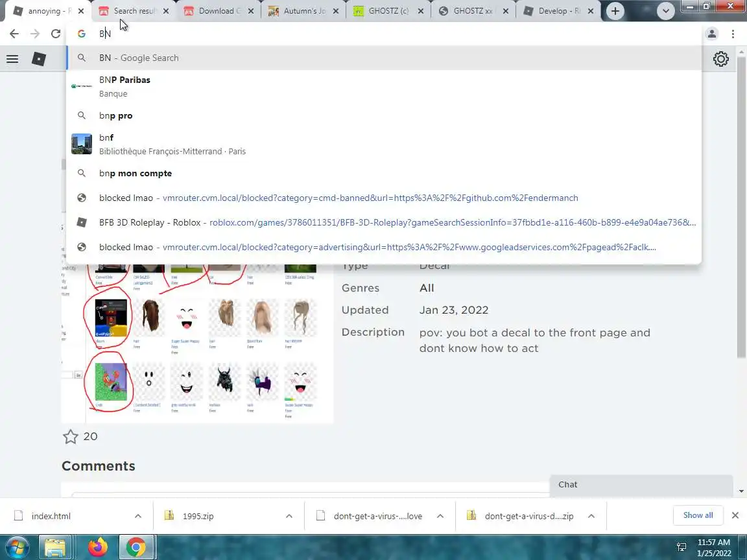Select the 'bnp pro' suggestion
The image size is (747, 560).
click(383, 116)
